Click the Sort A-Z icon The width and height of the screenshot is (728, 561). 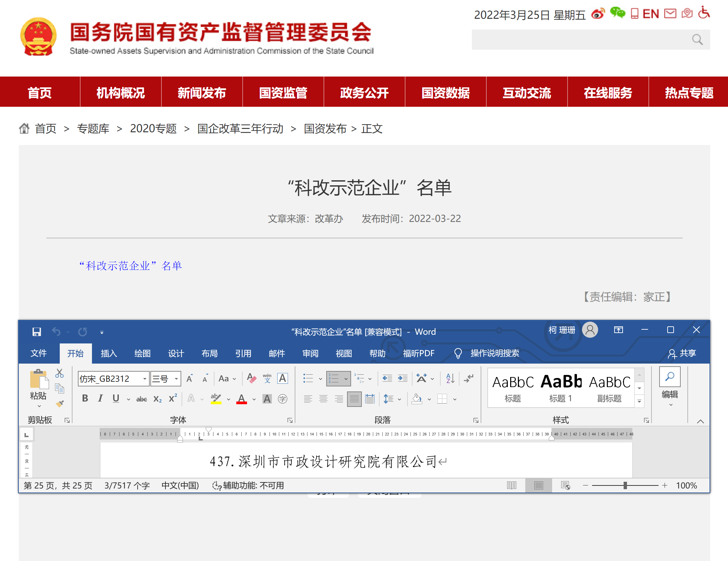point(450,379)
